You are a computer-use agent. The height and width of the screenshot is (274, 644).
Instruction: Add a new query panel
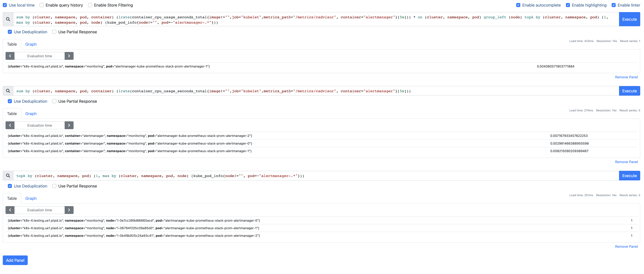[15, 260]
